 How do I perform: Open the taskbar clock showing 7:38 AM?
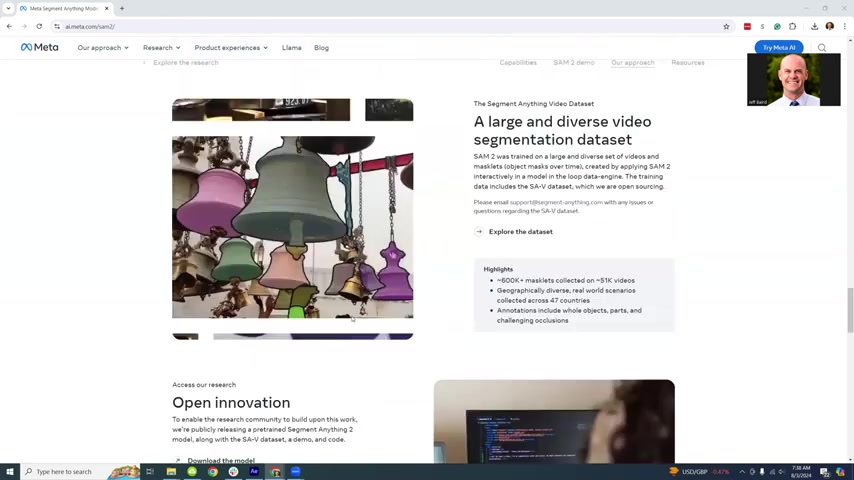click(x=801, y=472)
